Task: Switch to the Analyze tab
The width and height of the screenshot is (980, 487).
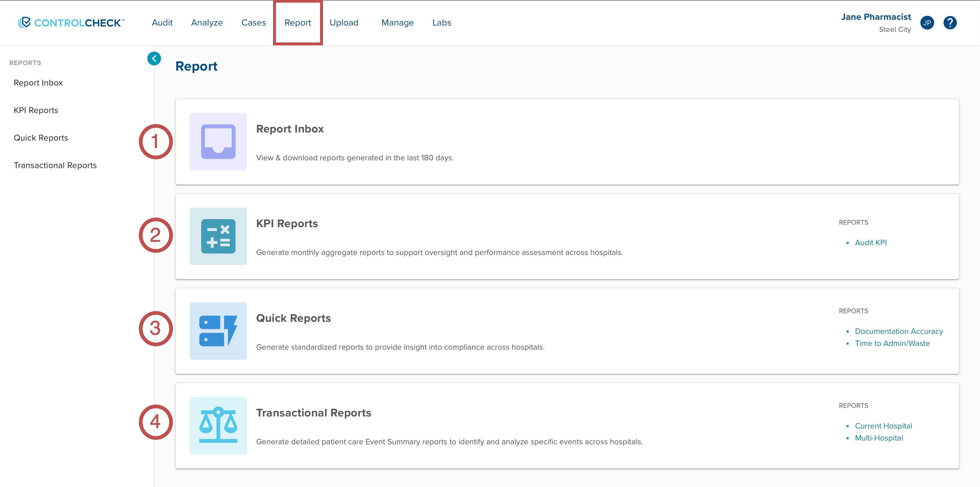Action: pyautogui.click(x=207, y=23)
